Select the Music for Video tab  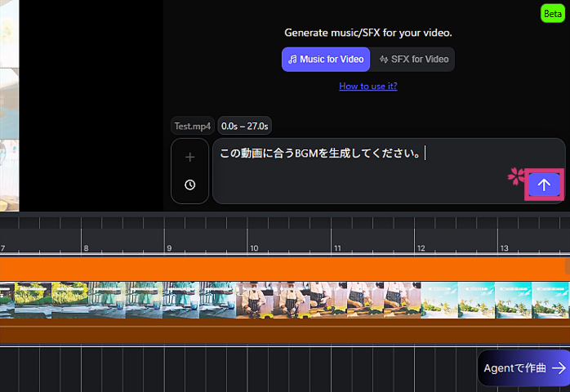pyautogui.click(x=326, y=60)
